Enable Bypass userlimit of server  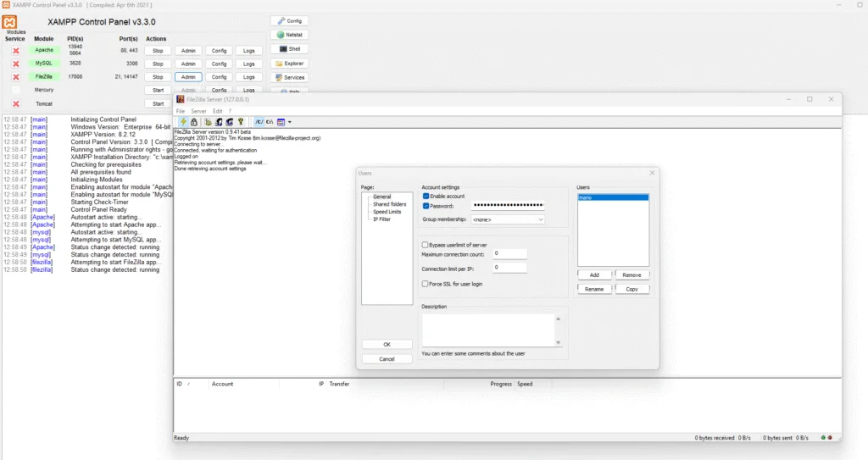click(426, 244)
